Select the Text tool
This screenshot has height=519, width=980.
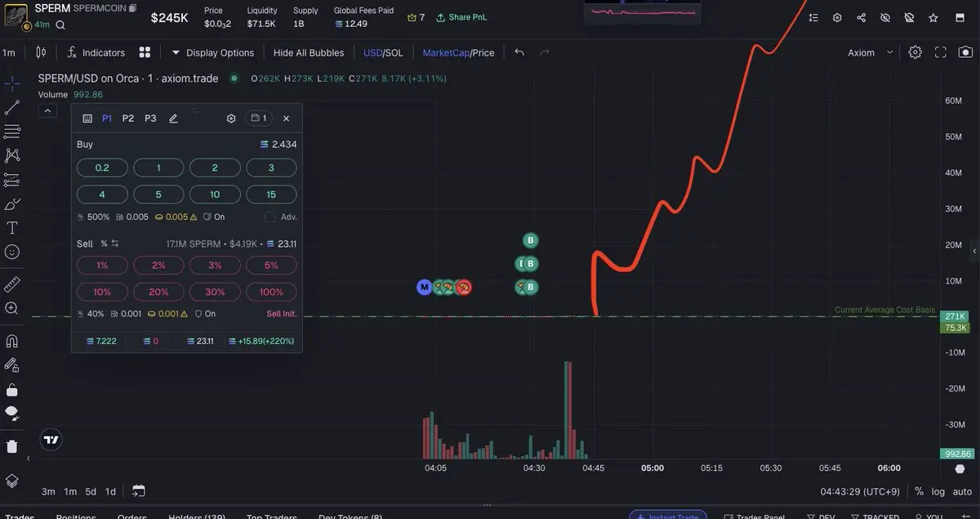(12, 228)
